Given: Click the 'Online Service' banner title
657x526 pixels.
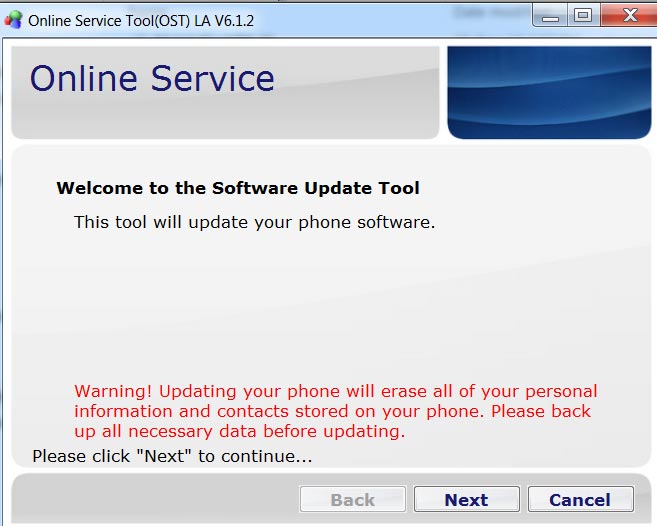Looking at the screenshot, I should click(x=152, y=78).
